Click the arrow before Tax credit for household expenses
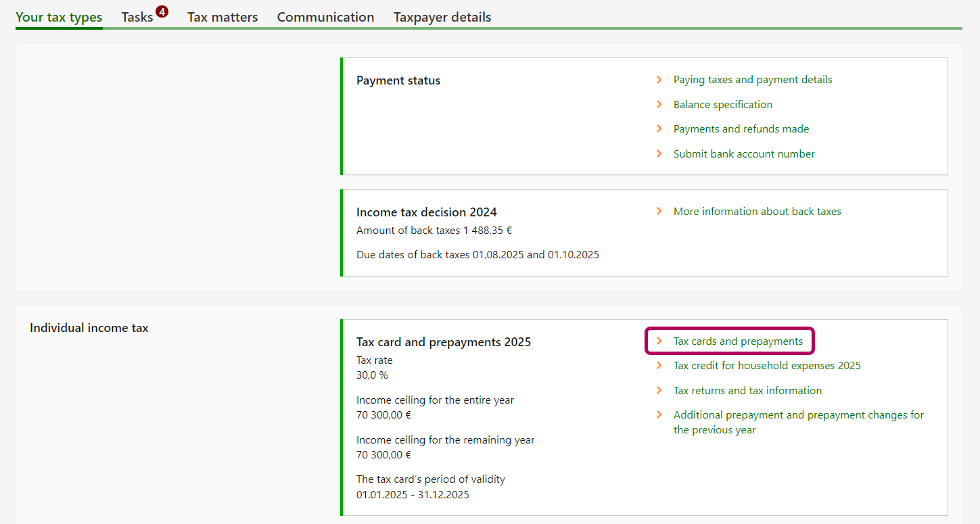Screen dimensions: 980x524 659,366
